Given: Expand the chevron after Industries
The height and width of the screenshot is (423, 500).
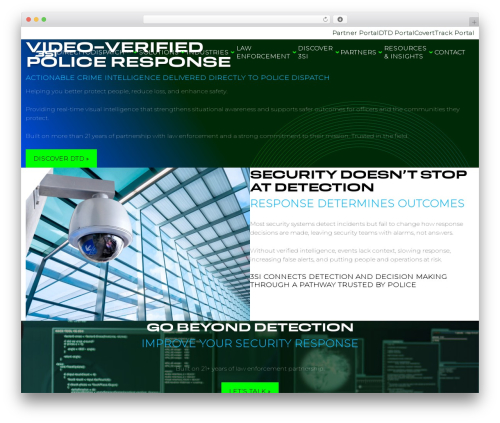Looking at the screenshot, I should 232,52.
